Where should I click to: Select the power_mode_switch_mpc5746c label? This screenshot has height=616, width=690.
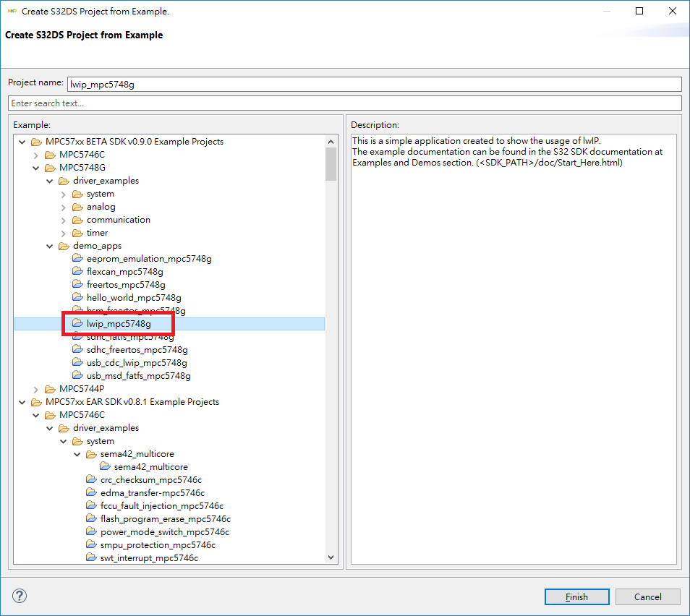coord(165,532)
